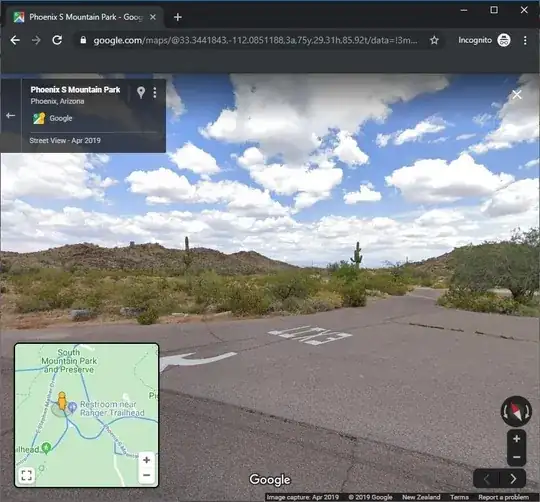
Task: Close Street View with the X
Action: pyautogui.click(x=517, y=95)
